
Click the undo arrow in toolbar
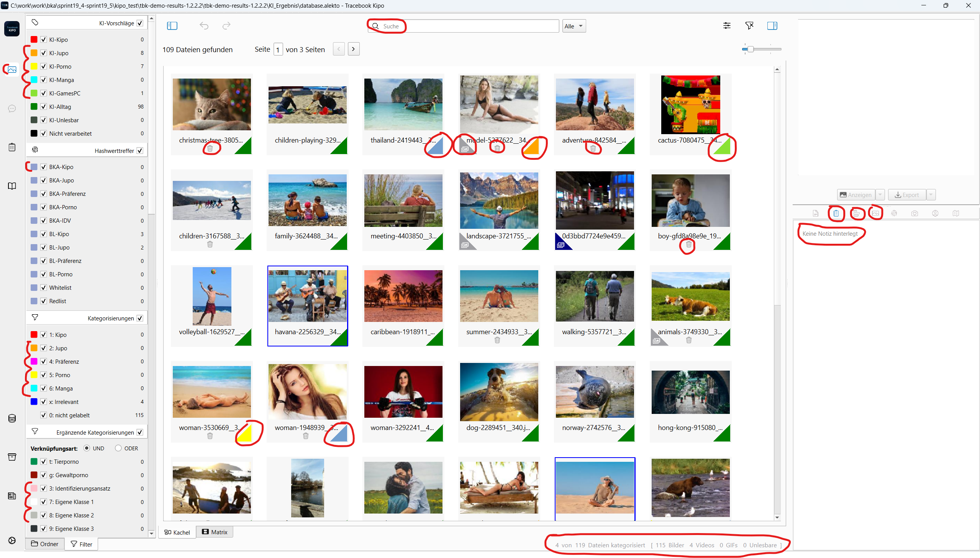pos(204,26)
